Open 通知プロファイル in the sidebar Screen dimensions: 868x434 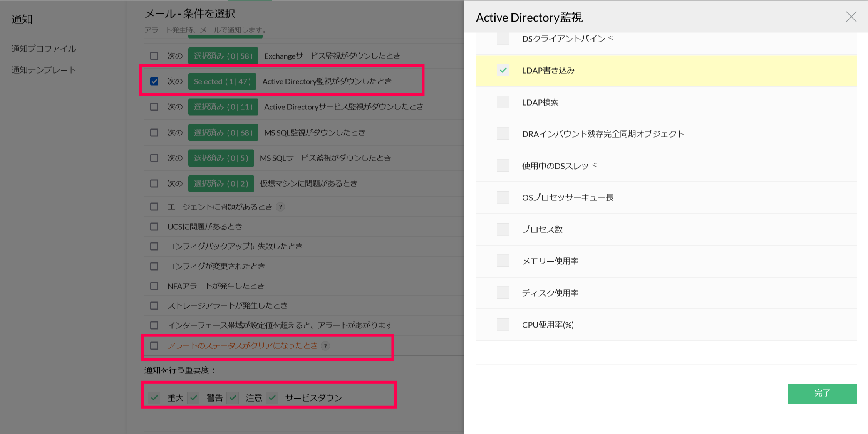(44, 49)
